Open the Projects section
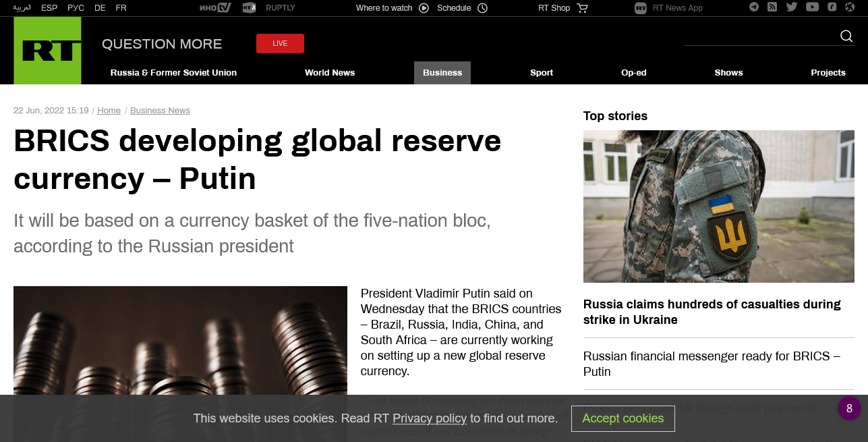Image resolution: width=868 pixels, height=442 pixels. pos(828,73)
